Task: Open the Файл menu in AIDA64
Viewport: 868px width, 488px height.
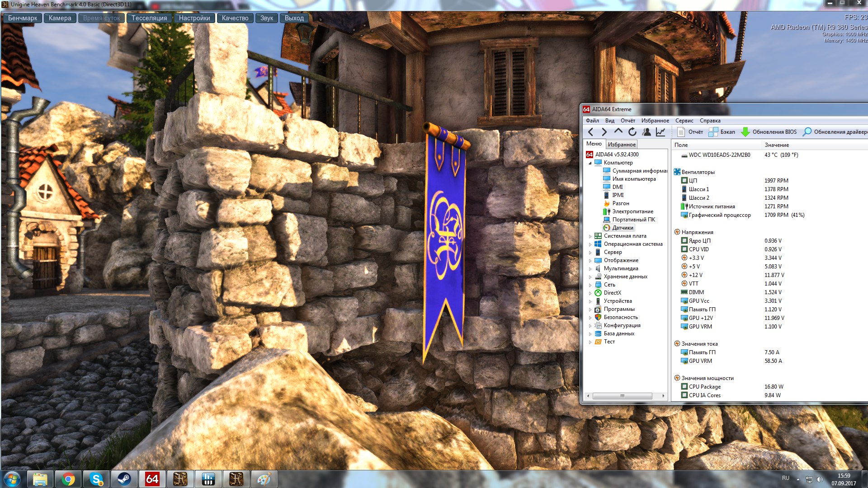Action: point(592,121)
